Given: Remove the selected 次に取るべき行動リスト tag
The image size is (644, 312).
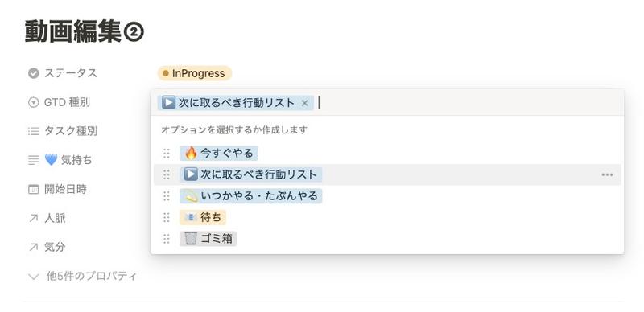Looking at the screenshot, I should click(x=304, y=103).
